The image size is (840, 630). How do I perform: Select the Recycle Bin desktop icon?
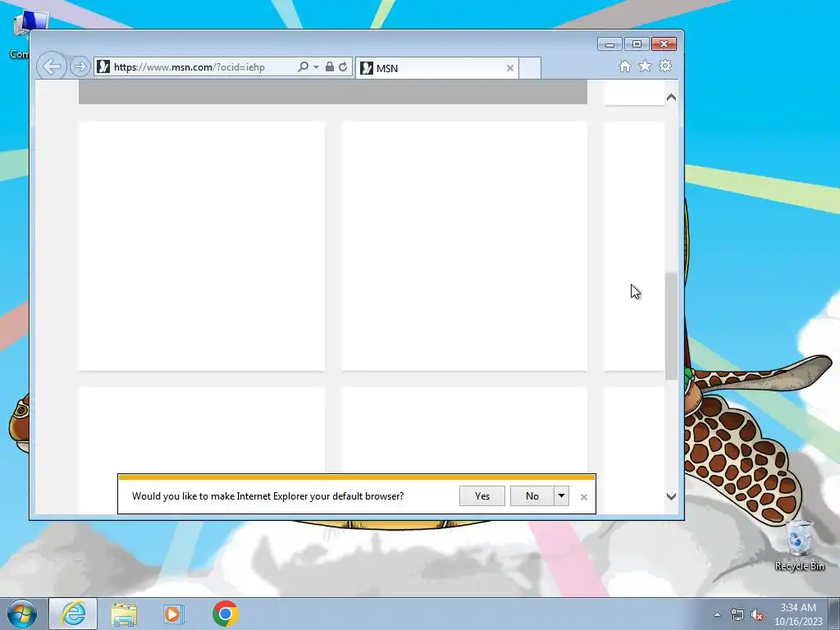pyautogui.click(x=799, y=546)
